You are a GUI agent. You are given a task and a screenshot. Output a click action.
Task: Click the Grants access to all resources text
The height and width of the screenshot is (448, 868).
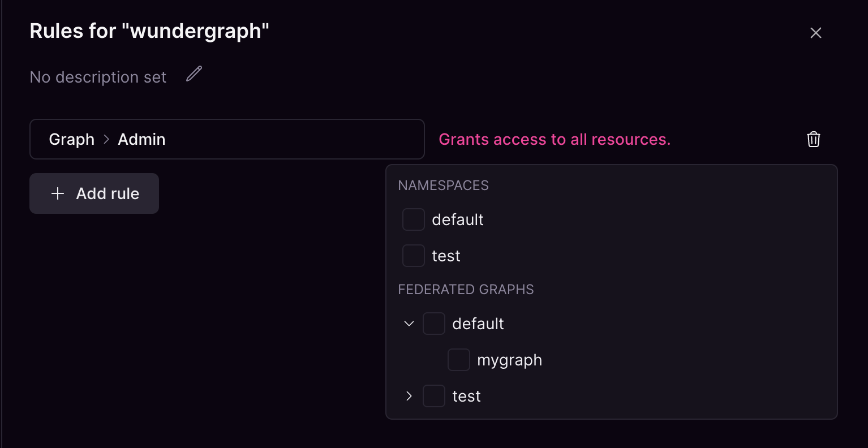point(555,139)
